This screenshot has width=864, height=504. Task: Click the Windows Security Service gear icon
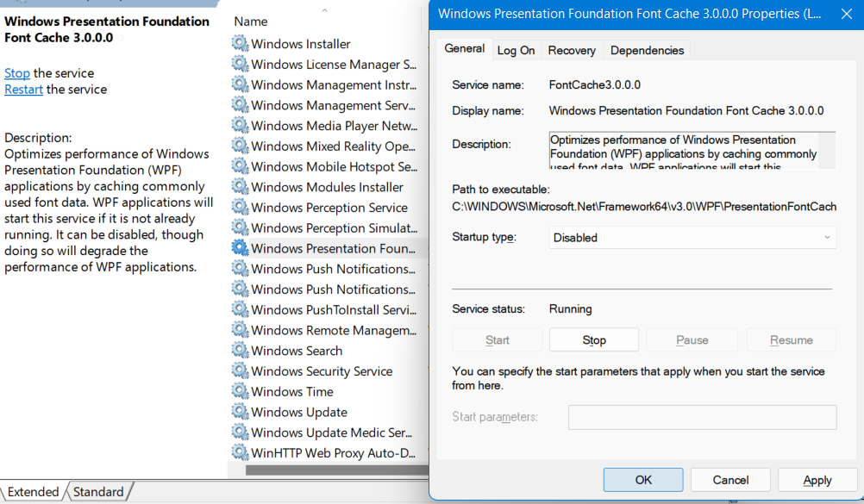240,371
